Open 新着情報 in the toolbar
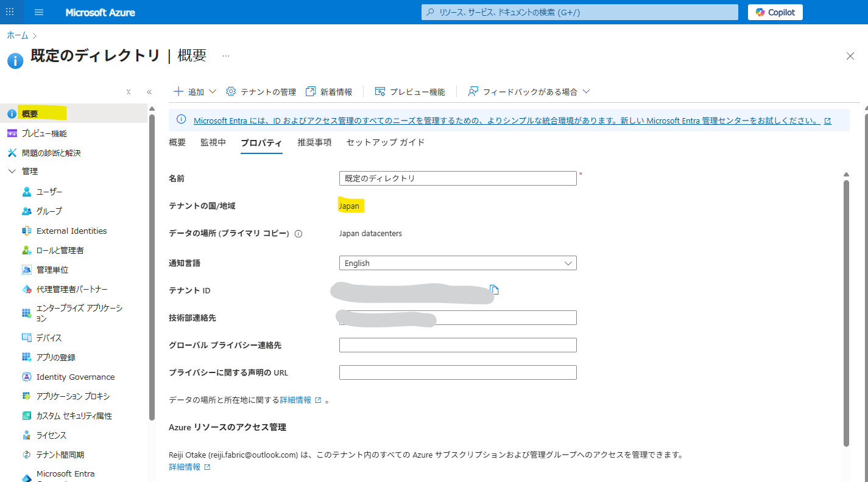The width and height of the screenshot is (868, 482). 329,92
